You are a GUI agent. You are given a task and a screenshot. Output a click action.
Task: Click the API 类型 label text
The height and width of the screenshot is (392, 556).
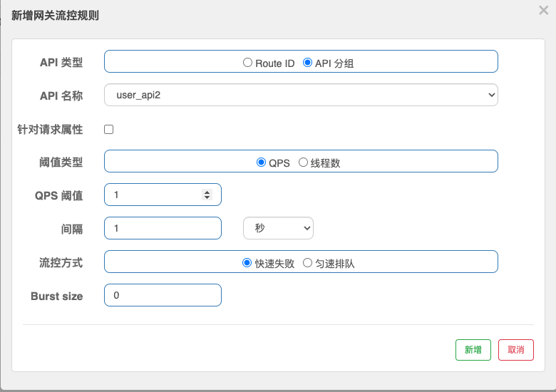(61, 63)
